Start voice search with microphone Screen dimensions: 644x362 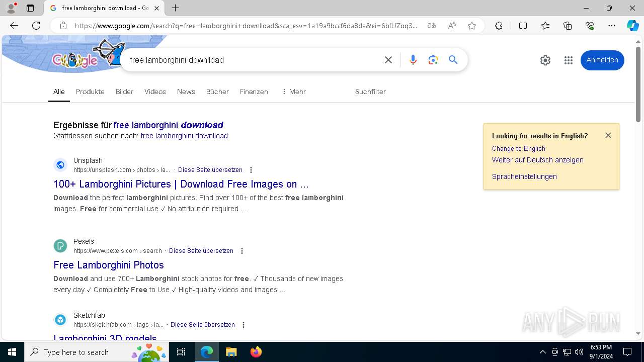(413, 60)
